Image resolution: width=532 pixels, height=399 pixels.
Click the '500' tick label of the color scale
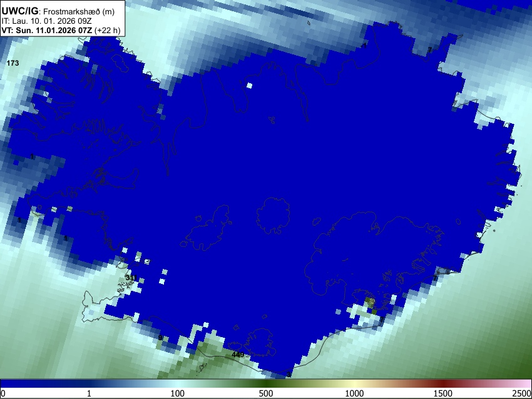point(266,393)
